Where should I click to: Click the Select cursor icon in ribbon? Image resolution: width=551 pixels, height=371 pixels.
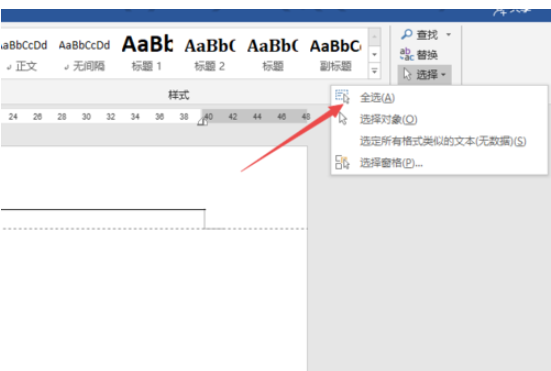click(407, 74)
